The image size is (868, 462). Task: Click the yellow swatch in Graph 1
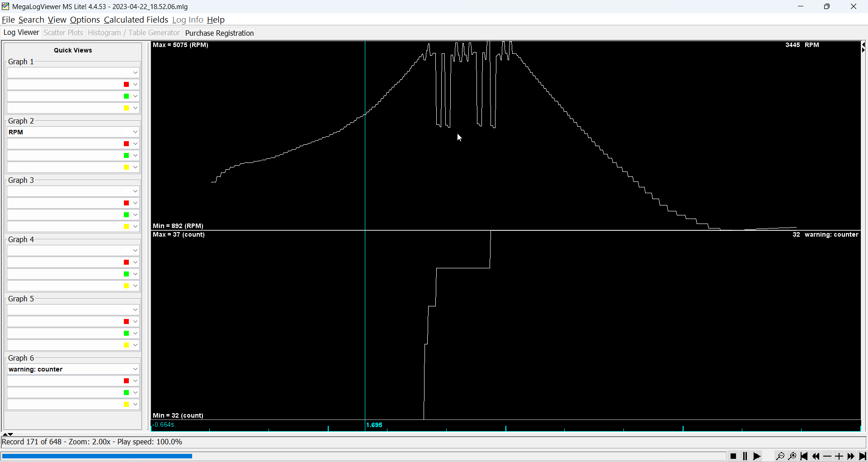click(x=127, y=108)
